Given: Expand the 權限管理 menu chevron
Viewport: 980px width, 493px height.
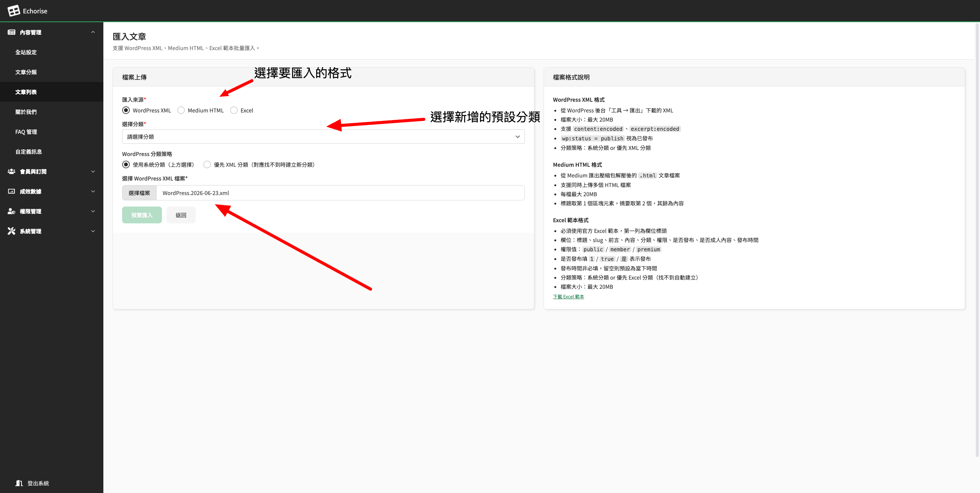Looking at the screenshot, I should (93, 212).
